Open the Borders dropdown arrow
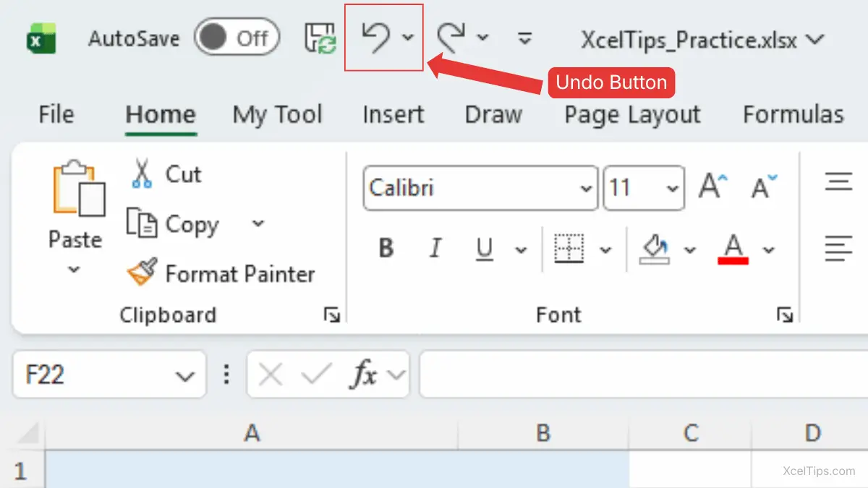This screenshot has height=488, width=868. 605,250
